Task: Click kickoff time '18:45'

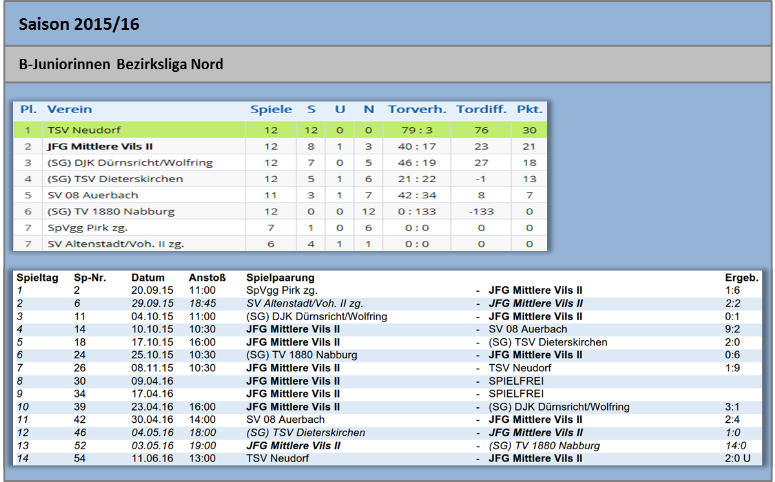Action: click(x=202, y=304)
